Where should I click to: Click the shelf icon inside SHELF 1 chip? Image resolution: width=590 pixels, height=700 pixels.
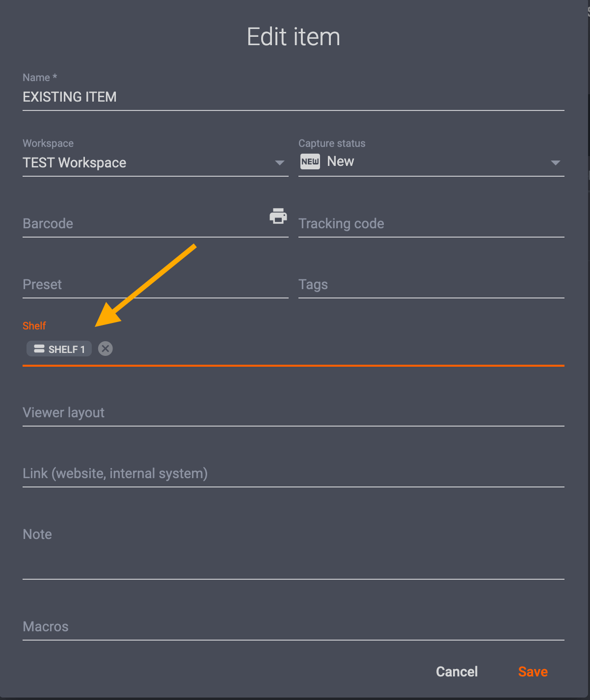[x=39, y=349]
